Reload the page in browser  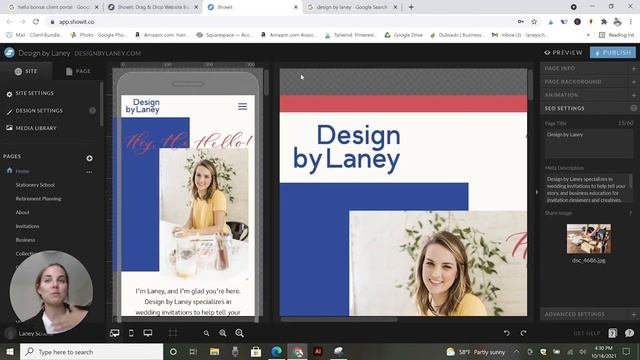36,22
